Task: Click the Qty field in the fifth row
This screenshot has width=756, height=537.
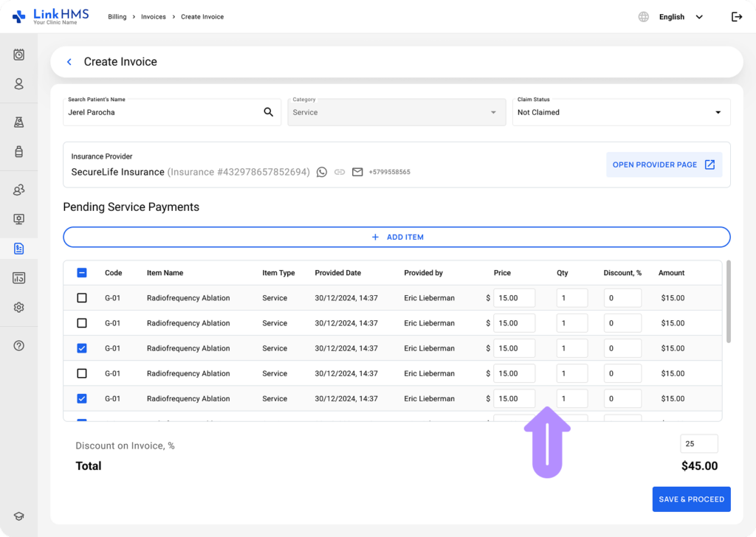Action: pos(572,398)
